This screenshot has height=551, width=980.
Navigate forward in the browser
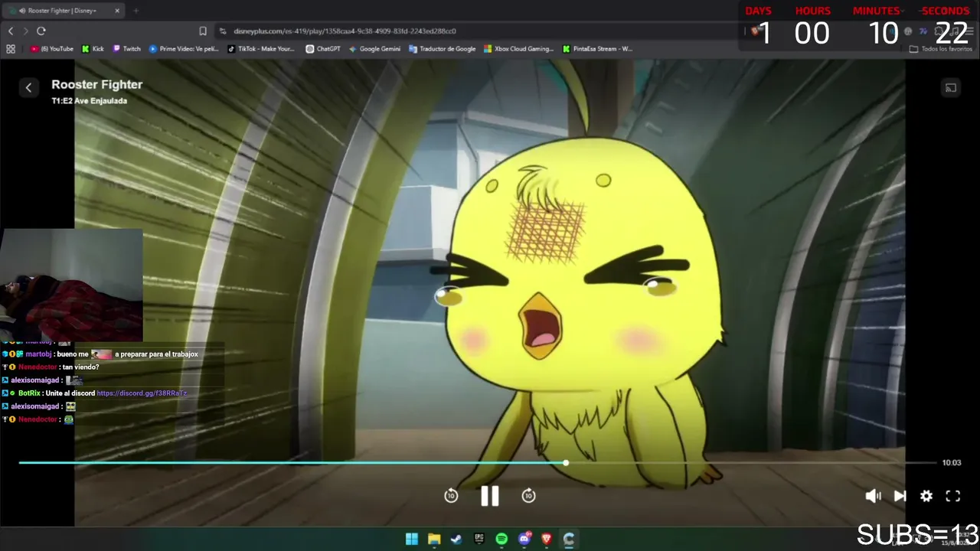point(25,31)
